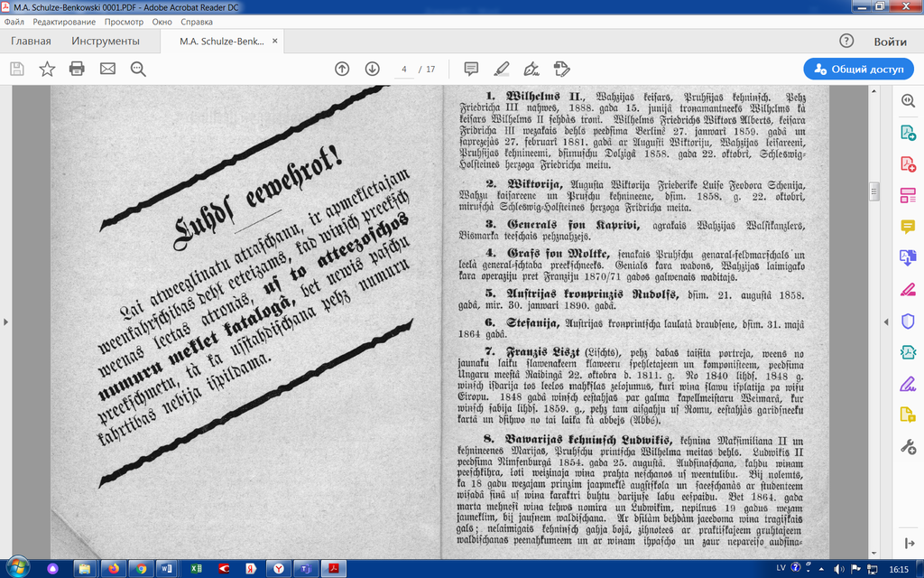The width and height of the screenshot is (924, 578).
Task: Click the Войти sign-in link
Action: (890, 42)
